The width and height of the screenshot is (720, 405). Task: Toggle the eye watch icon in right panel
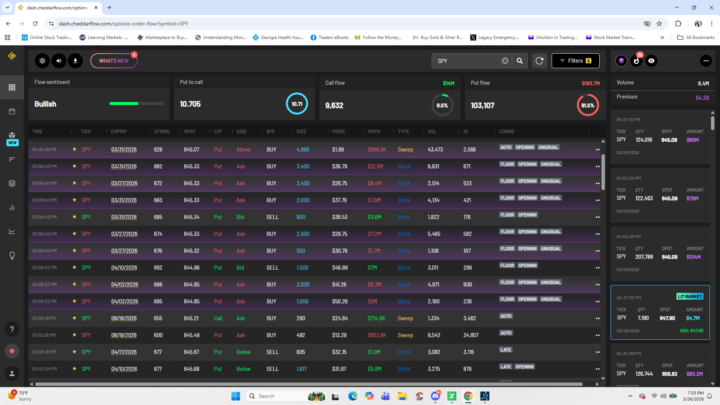tap(652, 61)
